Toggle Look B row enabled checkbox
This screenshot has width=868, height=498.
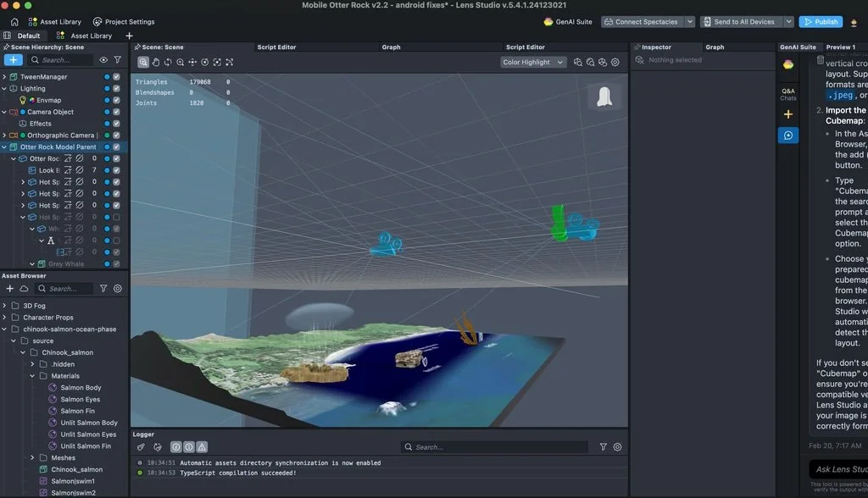(116, 170)
